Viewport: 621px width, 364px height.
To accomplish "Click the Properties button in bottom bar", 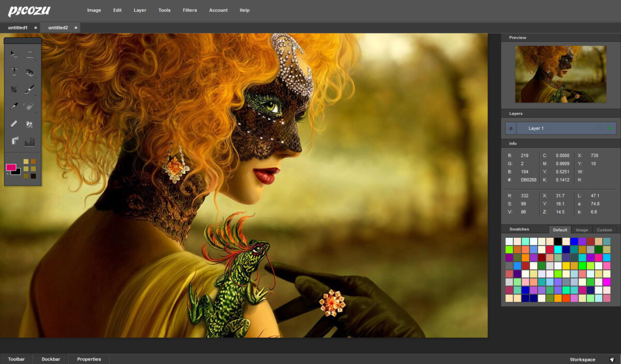I will (x=89, y=359).
